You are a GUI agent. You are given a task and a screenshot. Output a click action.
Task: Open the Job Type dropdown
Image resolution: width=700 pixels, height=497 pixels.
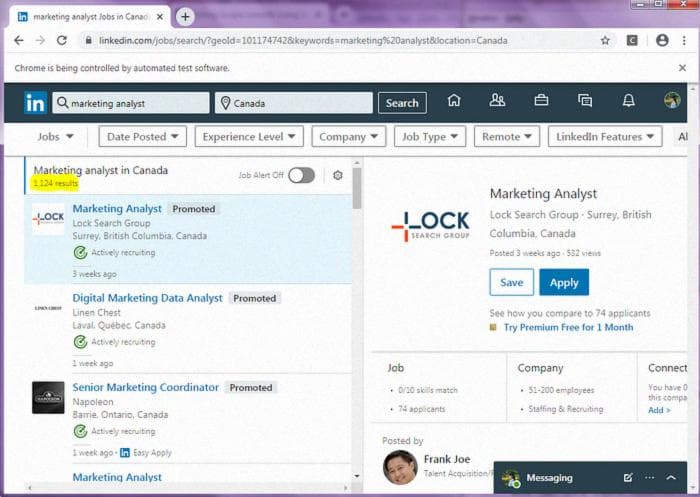click(430, 137)
